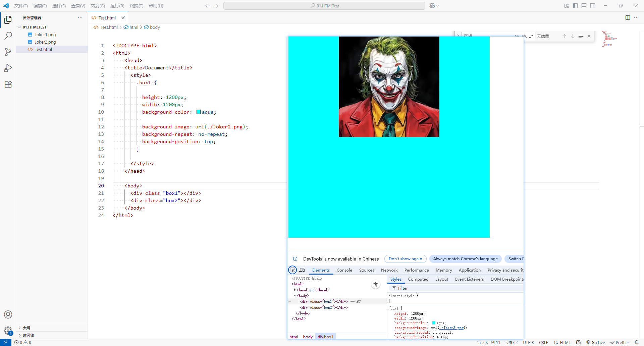
Task: Select div box2 node in DevTools
Action: 324,307
